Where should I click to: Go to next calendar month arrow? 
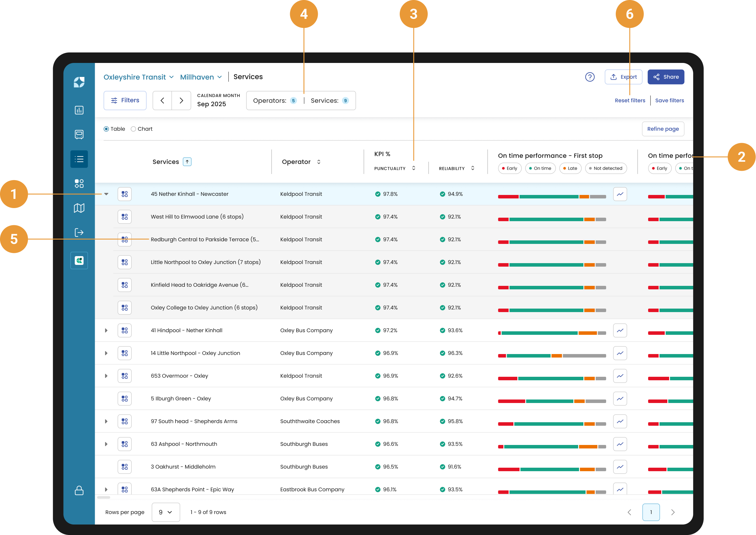[181, 101]
